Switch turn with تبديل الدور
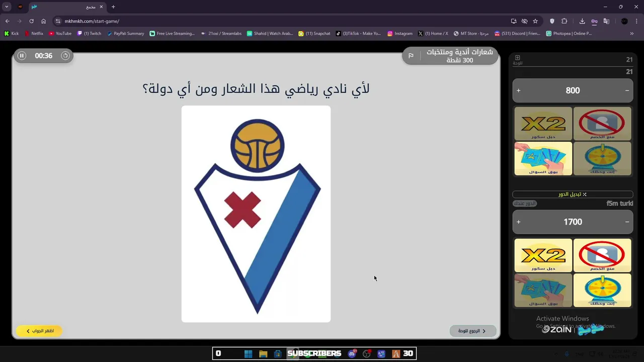The width and height of the screenshot is (644, 362). click(573, 194)
